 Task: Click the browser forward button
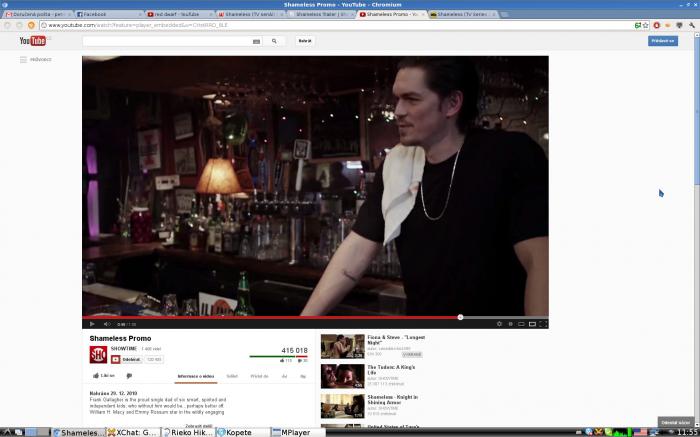pyautogui.click(x=19, y=25)
